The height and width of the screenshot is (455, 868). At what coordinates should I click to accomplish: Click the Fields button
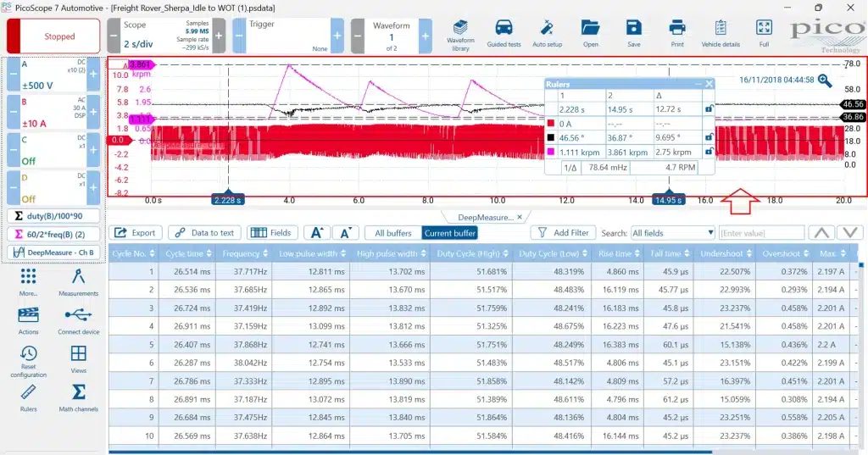pos(272,233)
